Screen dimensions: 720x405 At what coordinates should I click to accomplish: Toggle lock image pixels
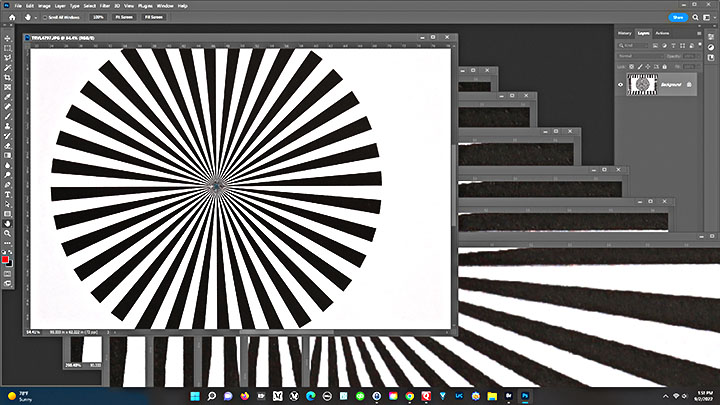click(x=640, y=67)
